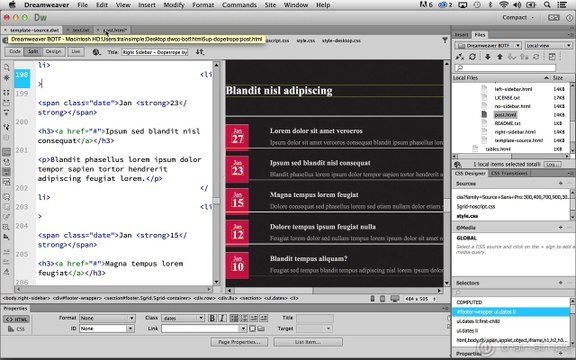The height and width of the screenshot is (360, 576).
Task: Click the List Item button
Action: pyautogui.click(x=308, y=342)
